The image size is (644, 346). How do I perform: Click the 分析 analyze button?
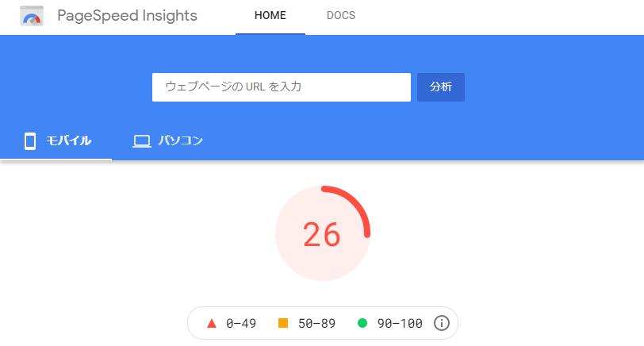pyautogui.click(x=441, y=87)
